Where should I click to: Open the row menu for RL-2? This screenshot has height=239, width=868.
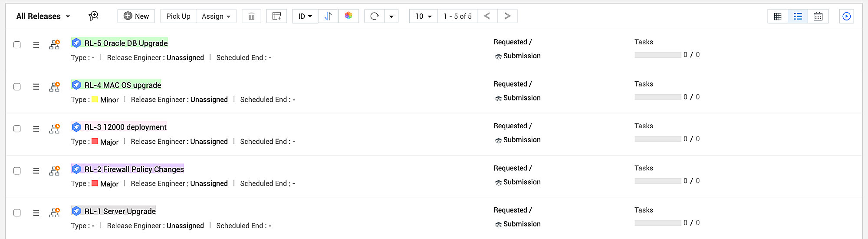coord(36,171)
